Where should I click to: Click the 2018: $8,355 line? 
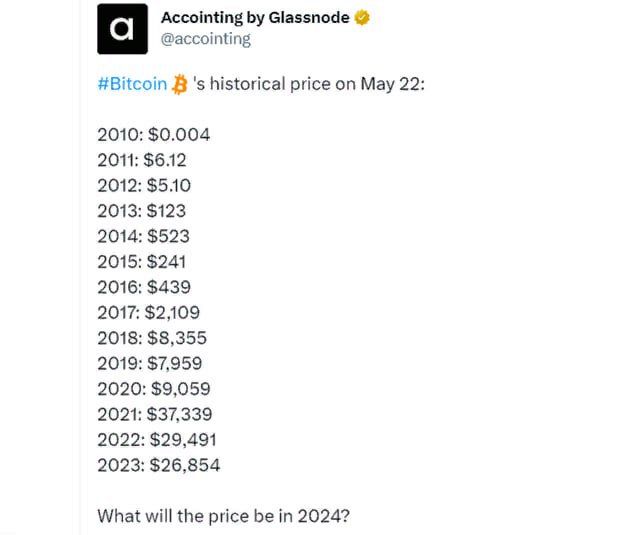tap(152, 338)
